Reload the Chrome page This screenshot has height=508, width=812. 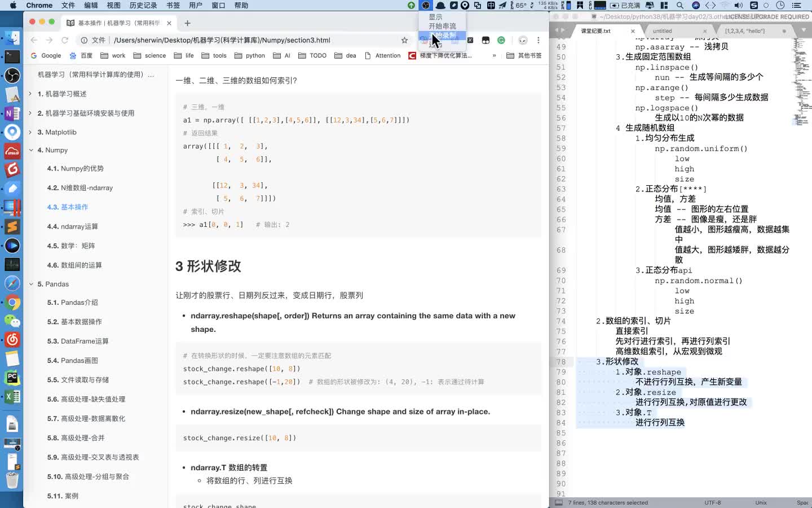65,40
